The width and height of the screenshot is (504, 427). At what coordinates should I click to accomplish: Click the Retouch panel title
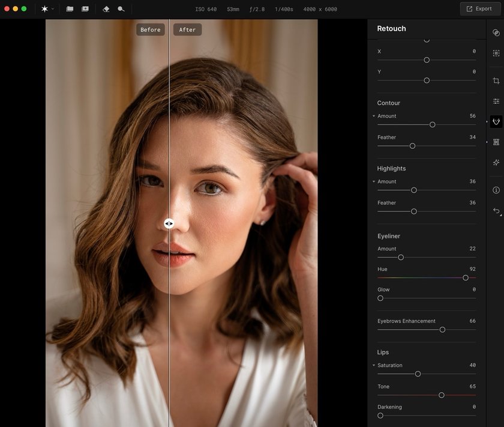pos(391,29)
